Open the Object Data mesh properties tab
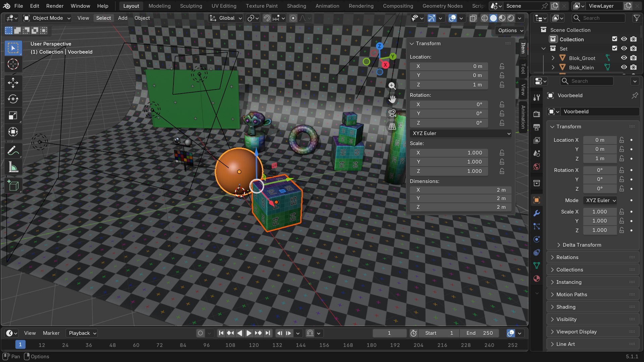Viewport: 644px width, 362px height. (536, 265)
